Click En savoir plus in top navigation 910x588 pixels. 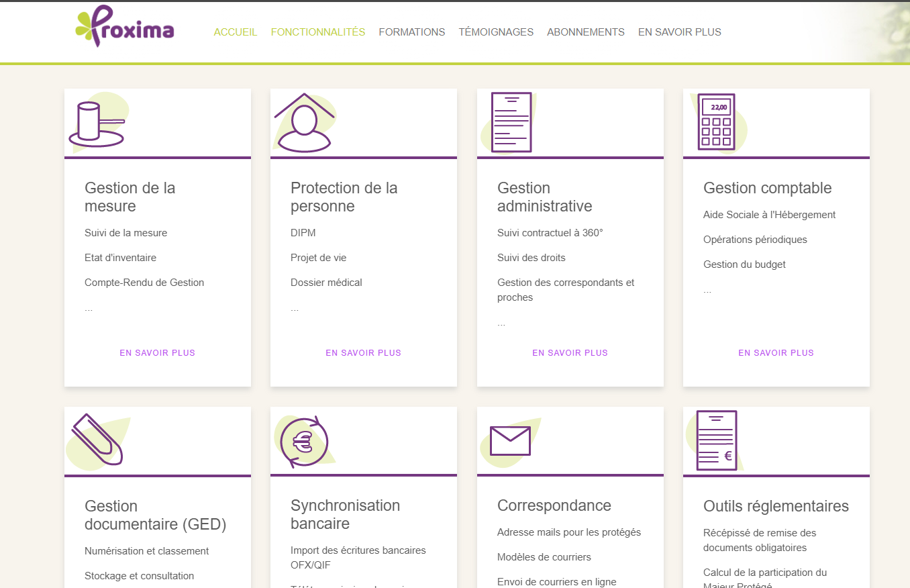[x=680, y=32]
